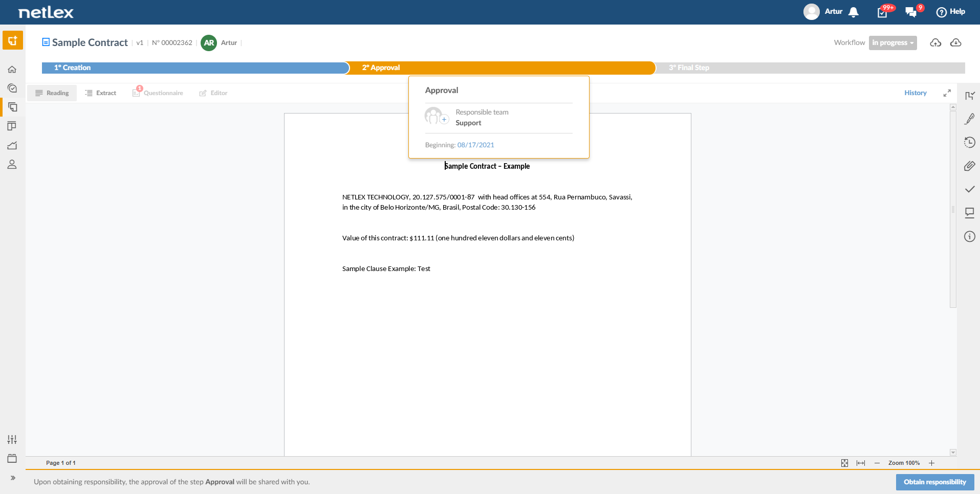
Task: Switch to the Questionnaire tab
Action: click(158, 93)
